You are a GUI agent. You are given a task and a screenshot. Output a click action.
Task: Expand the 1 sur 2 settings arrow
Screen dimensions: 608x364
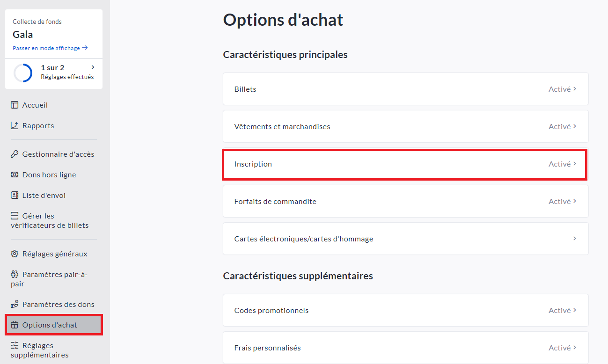click(93, 67)
